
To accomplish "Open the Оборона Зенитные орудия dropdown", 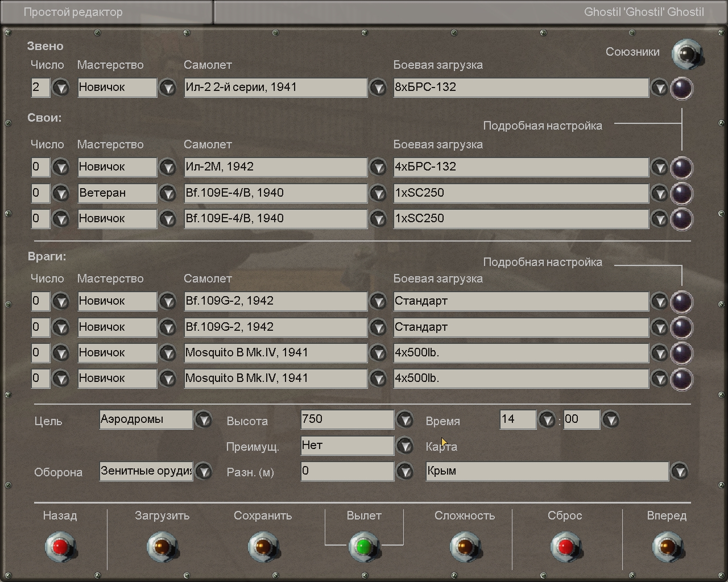I will [x=203, y=472].
